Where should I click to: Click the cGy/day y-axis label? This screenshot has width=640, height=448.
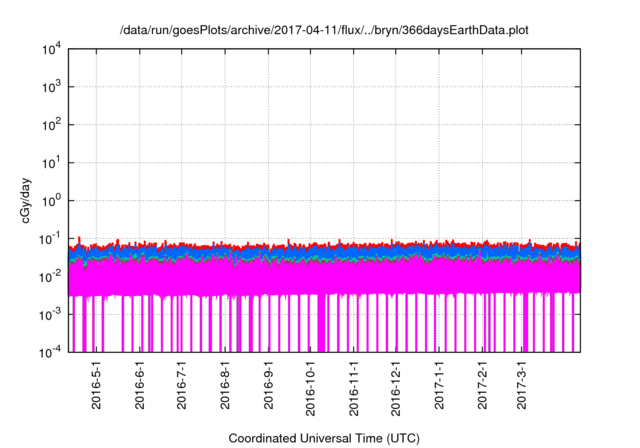[26, 200]
